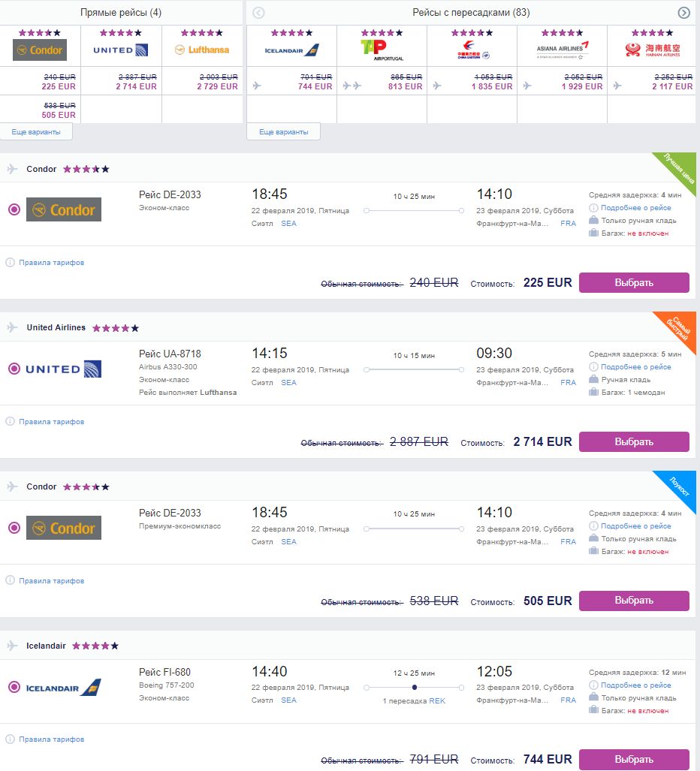Click the info icon next to Condor 225 EUR fare rules
This screenshot has width=700, height=771.
[x=11, y=263]
